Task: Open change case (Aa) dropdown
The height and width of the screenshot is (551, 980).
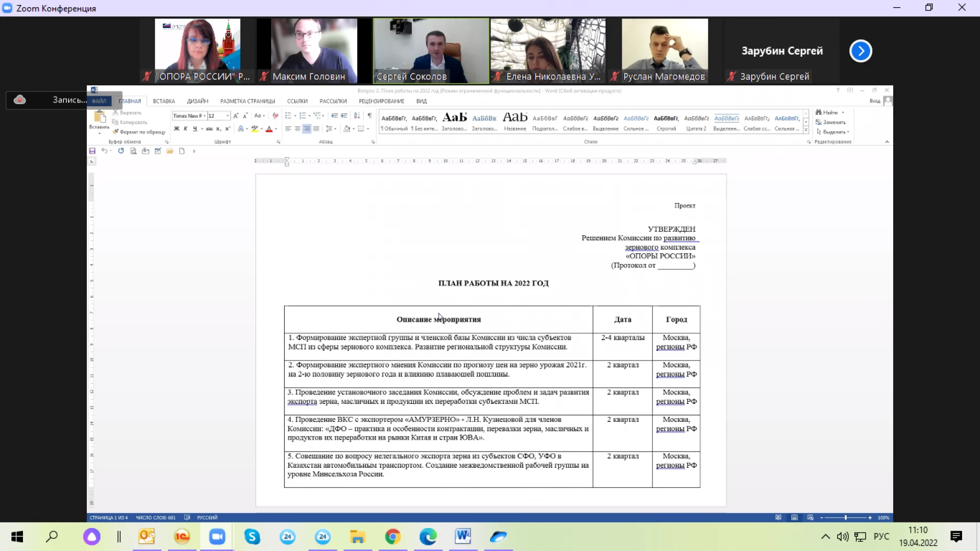Action: (x=259, y=116)
